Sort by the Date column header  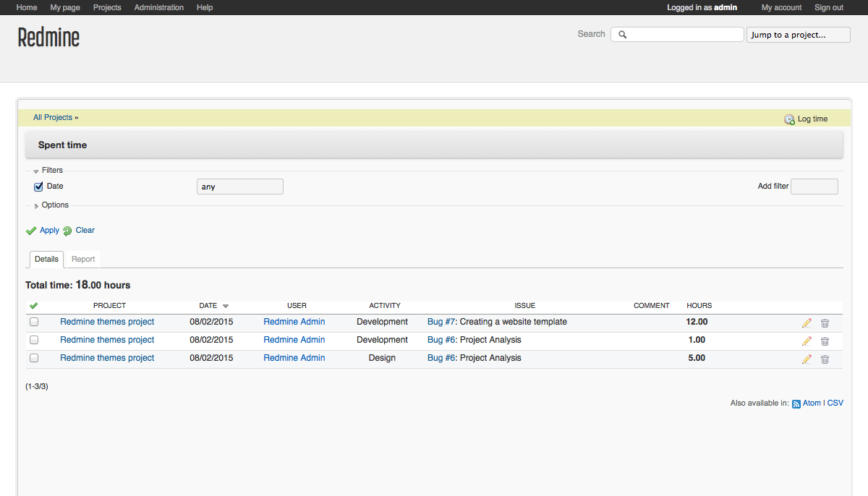pos(208,306)
